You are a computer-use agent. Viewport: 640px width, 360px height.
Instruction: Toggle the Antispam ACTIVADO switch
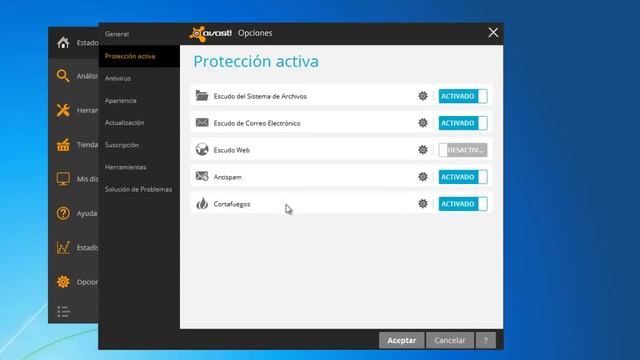463,177
